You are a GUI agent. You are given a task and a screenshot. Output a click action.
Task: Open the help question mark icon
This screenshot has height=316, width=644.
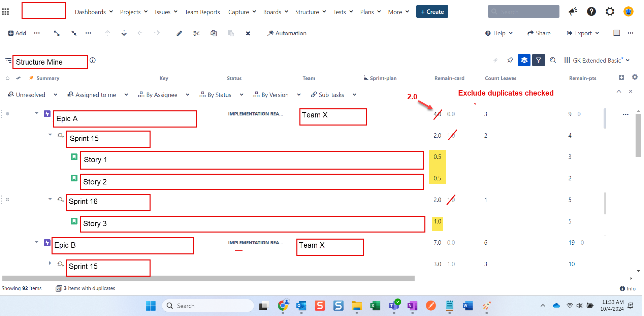pos(591,12)
